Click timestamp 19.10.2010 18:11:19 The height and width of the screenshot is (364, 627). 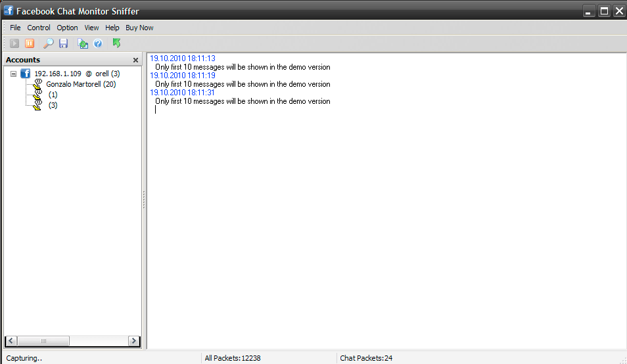182,75
